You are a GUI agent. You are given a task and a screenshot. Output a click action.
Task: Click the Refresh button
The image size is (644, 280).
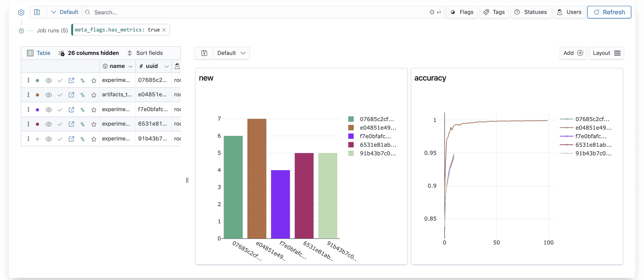coord(609,12)
